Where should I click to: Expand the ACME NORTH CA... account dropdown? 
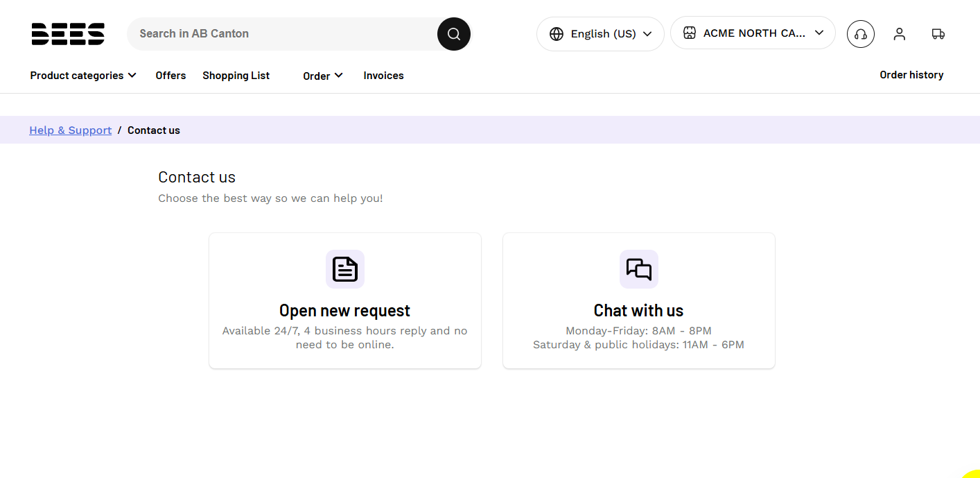pos(753,33)
